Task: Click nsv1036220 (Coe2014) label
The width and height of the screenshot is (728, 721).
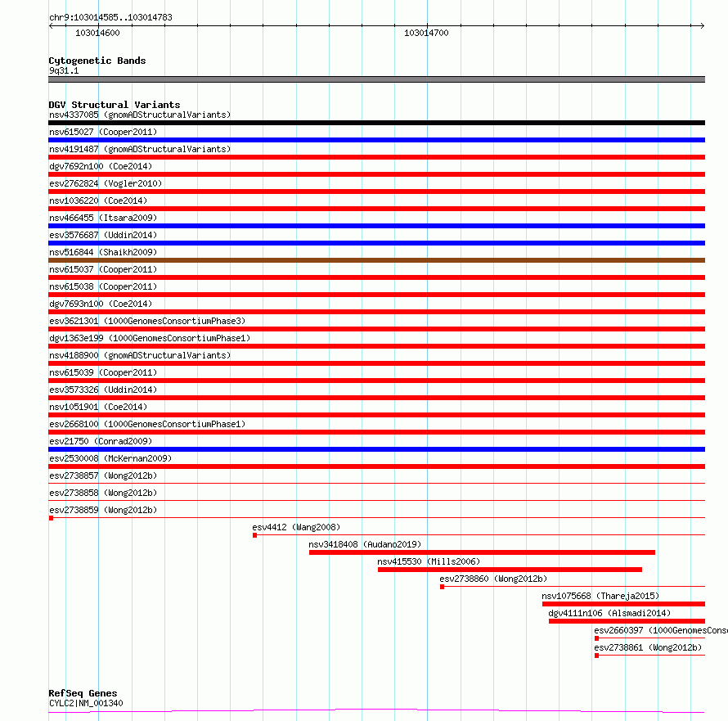Action: [x=98, y=201]
